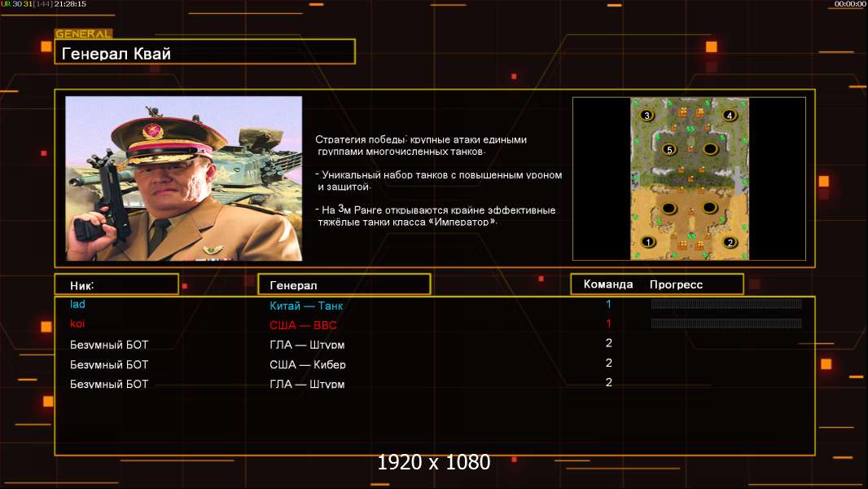
Task: Click the 'Генерал Квай' title field
Action: (205, 51)
